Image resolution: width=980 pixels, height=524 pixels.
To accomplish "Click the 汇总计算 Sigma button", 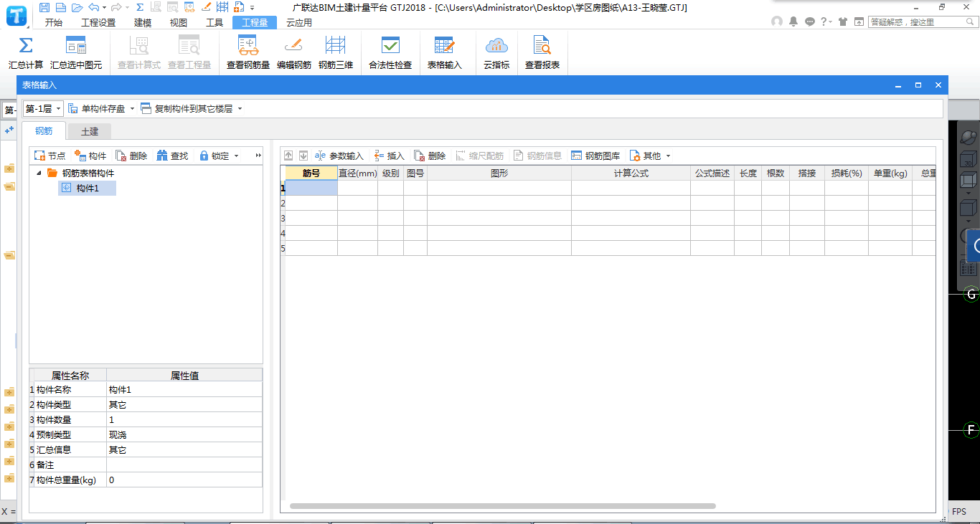I will click(x=26, y=53).
